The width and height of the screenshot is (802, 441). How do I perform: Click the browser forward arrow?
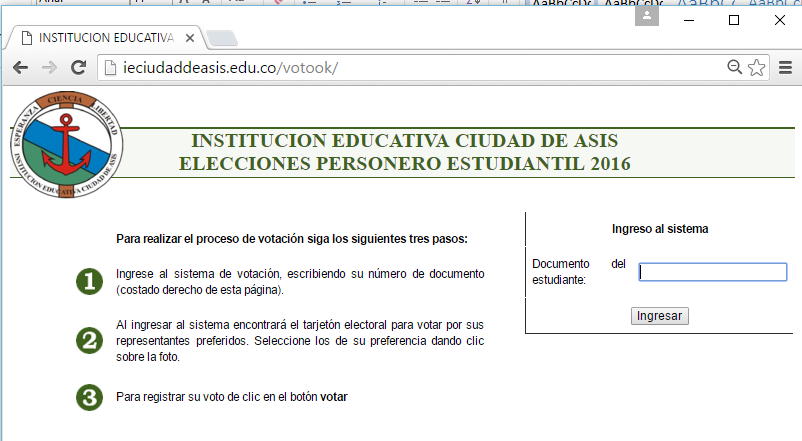[49, 68]
